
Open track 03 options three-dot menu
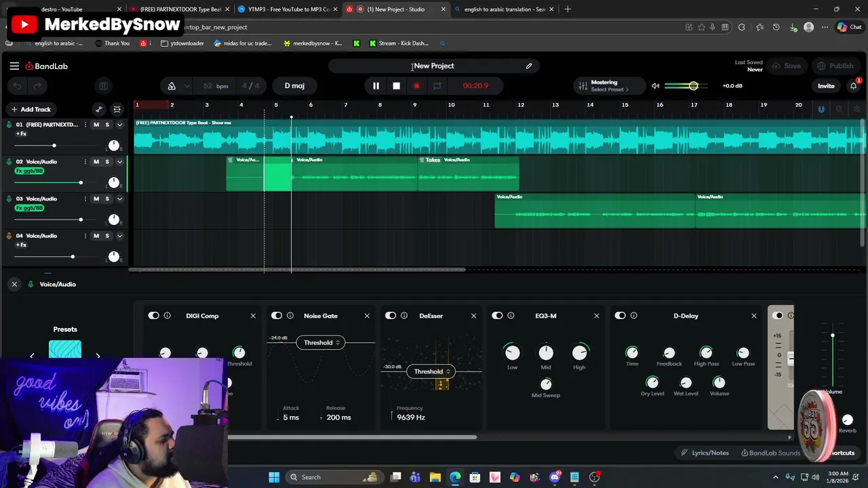point(85,199)
